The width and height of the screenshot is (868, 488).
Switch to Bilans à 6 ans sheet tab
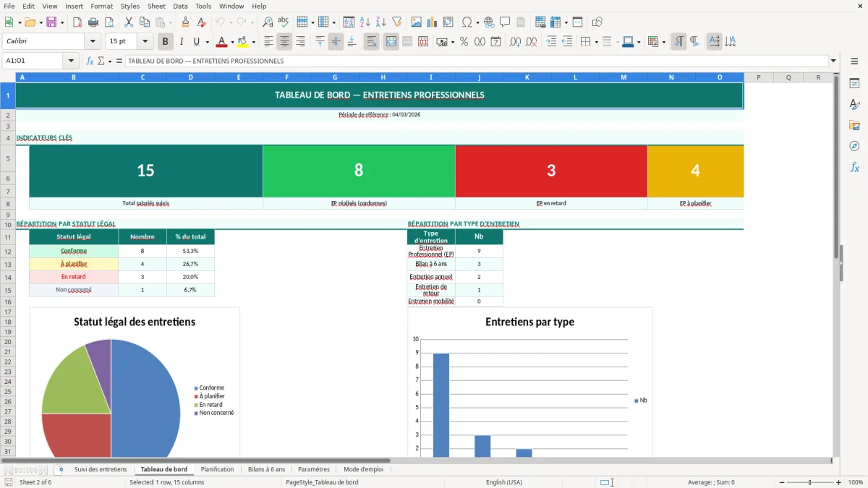tap(266, 469)
